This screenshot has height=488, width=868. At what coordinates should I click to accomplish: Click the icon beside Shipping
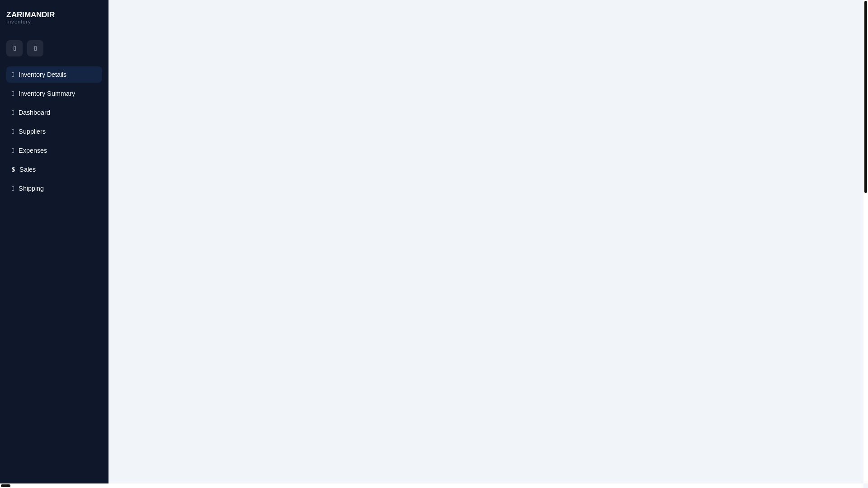coord(13,188)
